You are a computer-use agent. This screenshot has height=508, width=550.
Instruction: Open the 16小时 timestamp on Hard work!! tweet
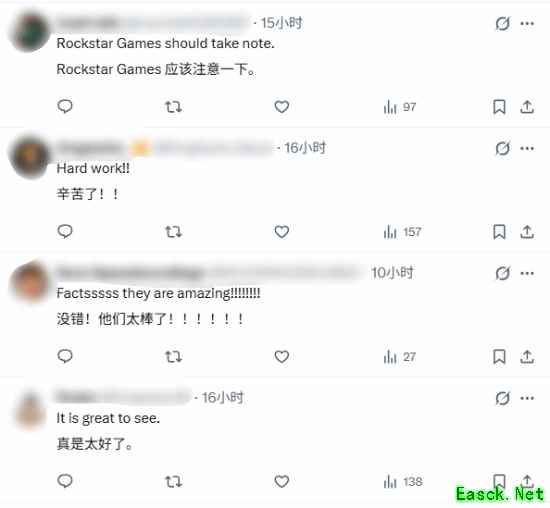click(305, 148)
